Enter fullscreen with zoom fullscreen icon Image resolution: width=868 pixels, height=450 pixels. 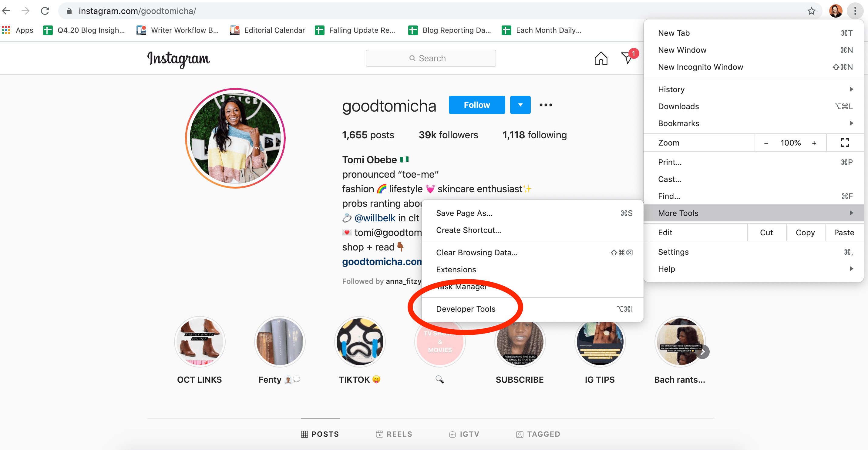844,143
